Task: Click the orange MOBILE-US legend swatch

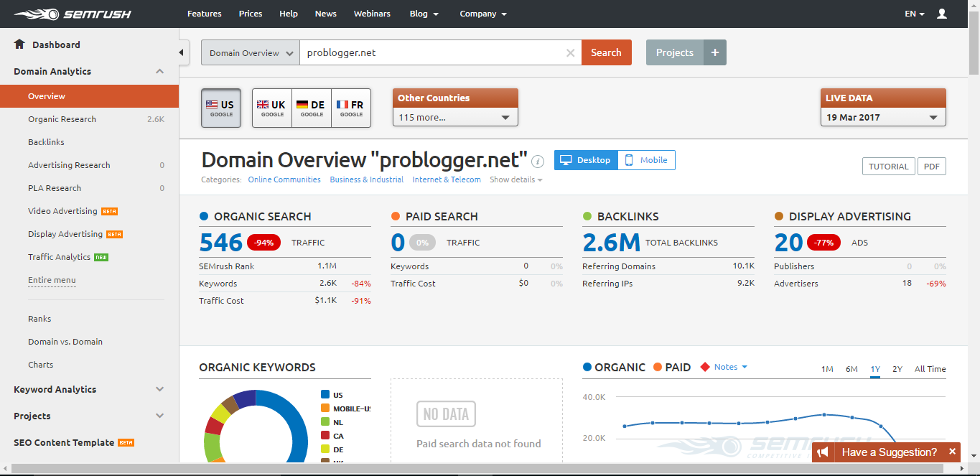Action: pyautogui.click(x=325, y=409)
